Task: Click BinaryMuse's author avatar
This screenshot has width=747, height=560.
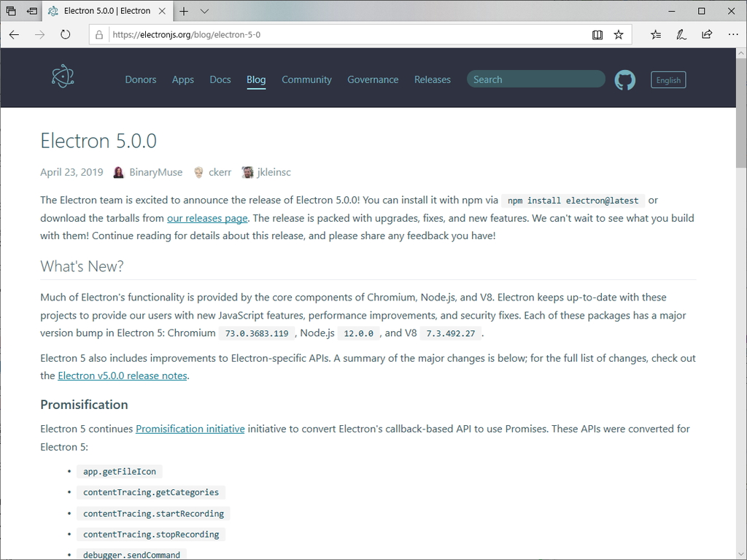Action: click(118, 172)
